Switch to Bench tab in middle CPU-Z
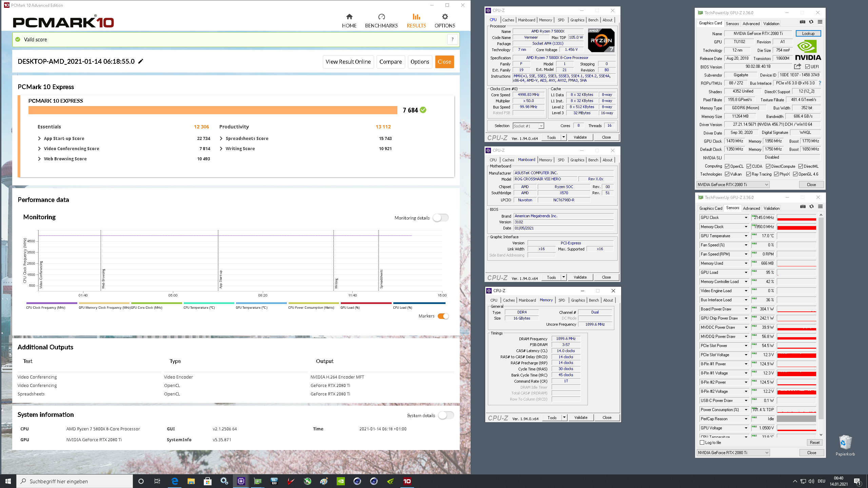The image size is (868, 488). point(593,160)
